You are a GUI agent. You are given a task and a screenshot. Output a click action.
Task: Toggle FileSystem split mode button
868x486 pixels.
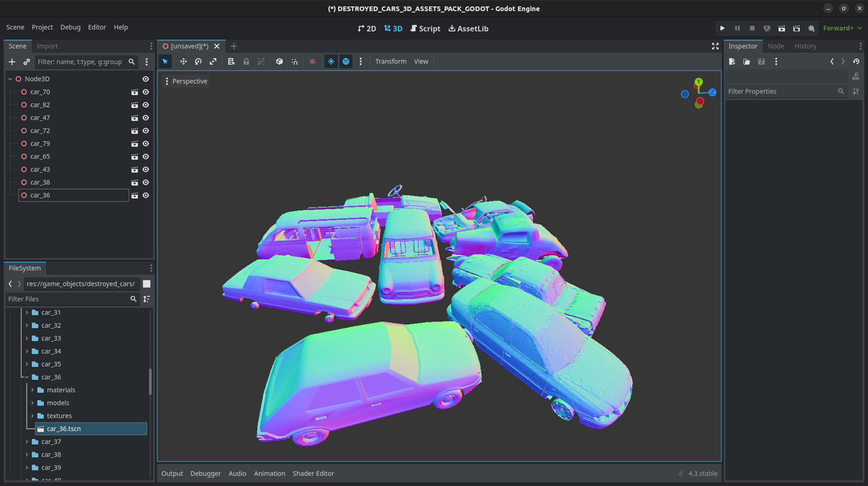[x=147, y=284]
